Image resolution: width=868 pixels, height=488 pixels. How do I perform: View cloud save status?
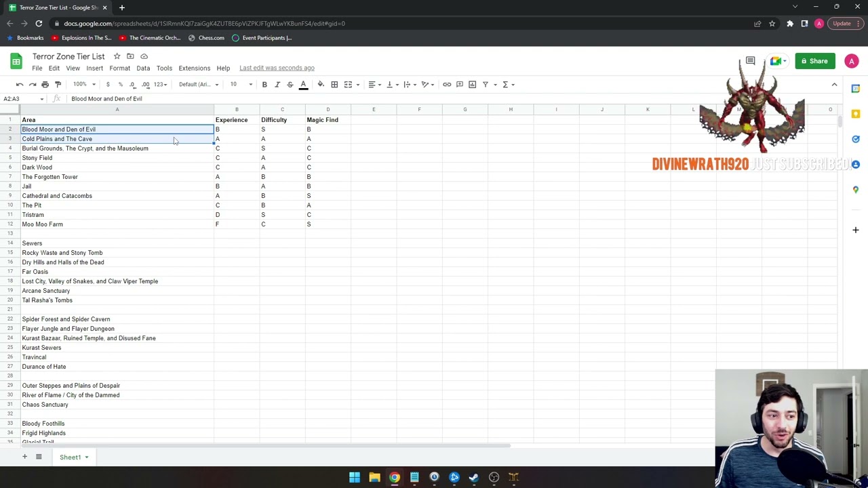[144, 56]
